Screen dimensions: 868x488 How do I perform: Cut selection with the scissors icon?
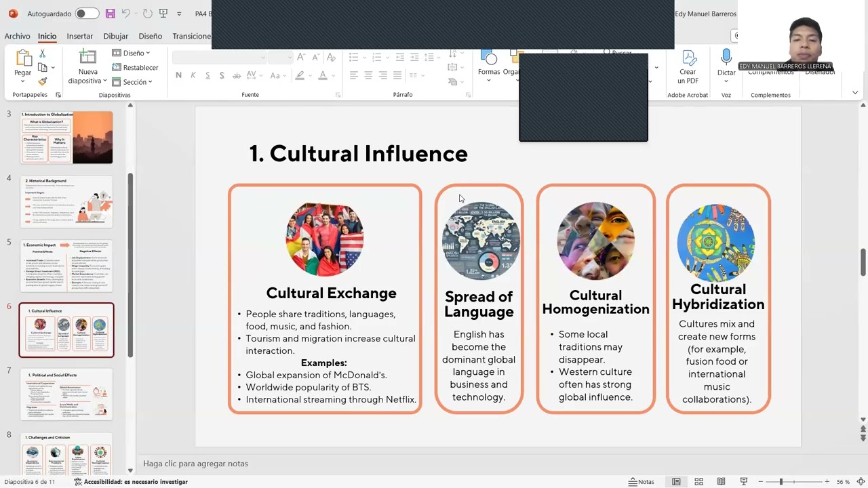pos(43,53)
